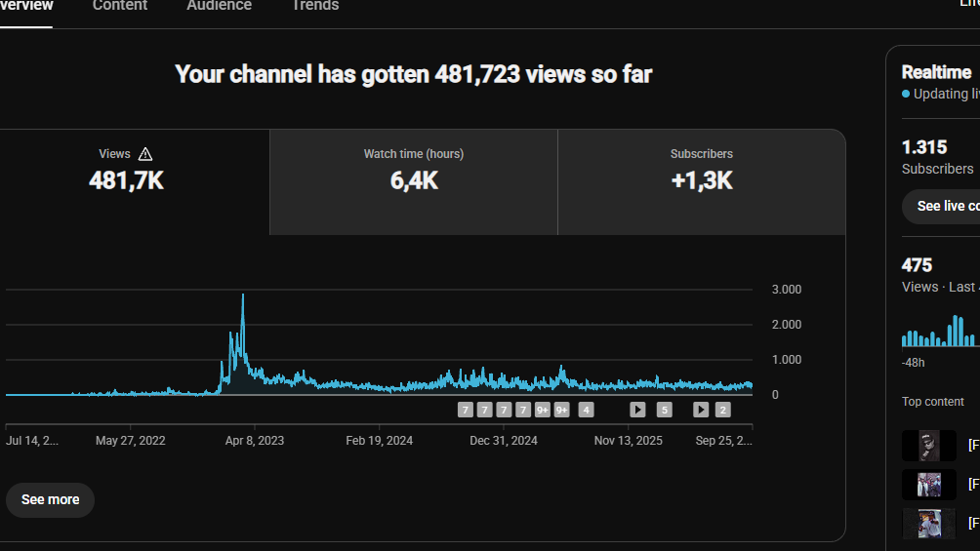
Task: Select the Subscribers +1,3K metric card
Action: tap(701, 181)
